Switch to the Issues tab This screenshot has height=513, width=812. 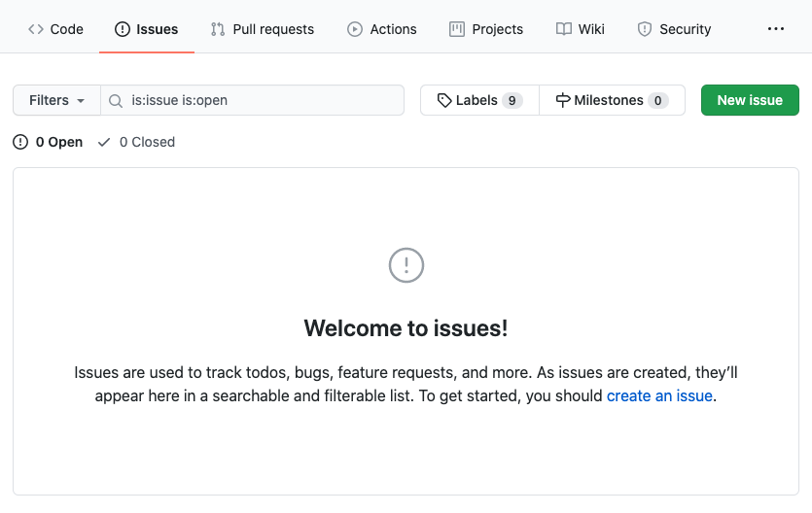[147, 29]
